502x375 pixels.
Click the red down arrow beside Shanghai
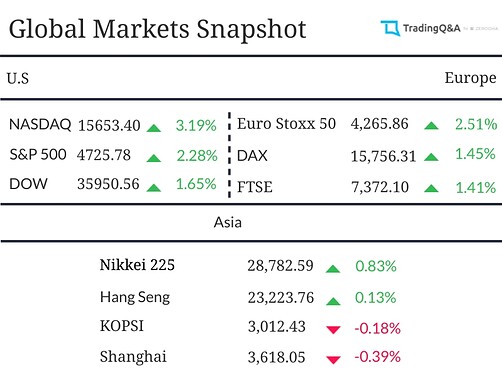[x=333, y=360]
